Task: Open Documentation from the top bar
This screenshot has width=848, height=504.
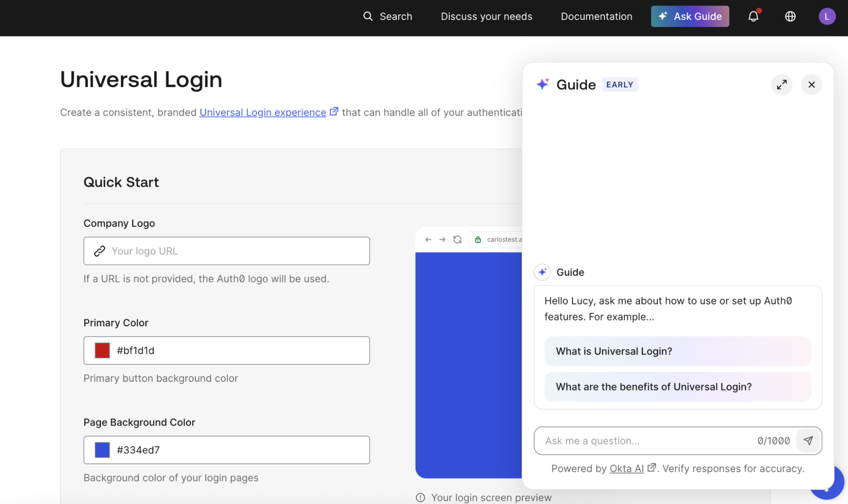Action: (596, 16)
